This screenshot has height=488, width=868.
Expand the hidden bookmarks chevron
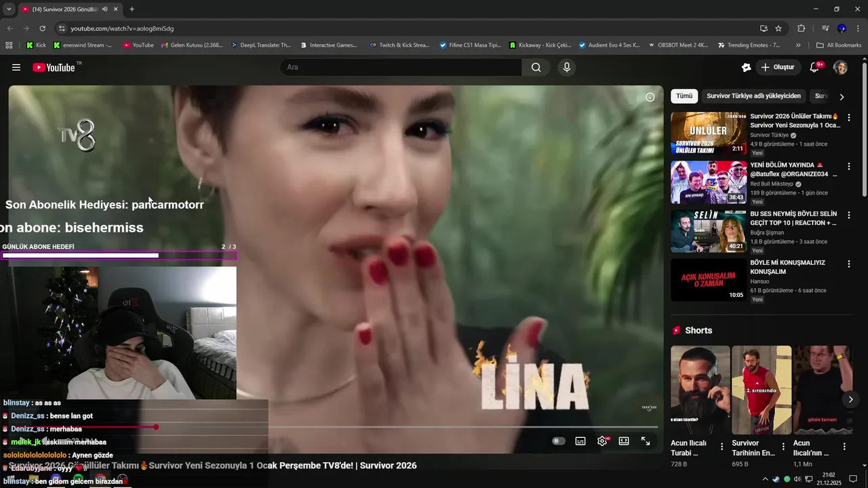point(798,45)
